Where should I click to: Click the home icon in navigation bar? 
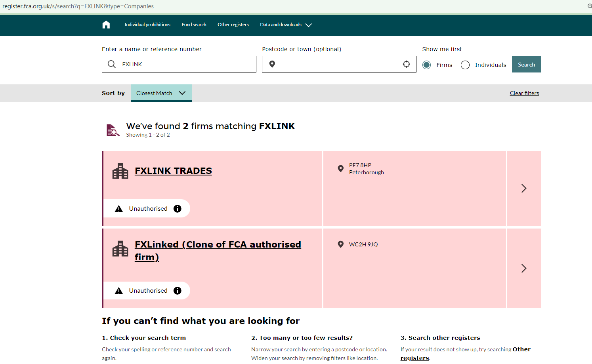click(106, 25)
